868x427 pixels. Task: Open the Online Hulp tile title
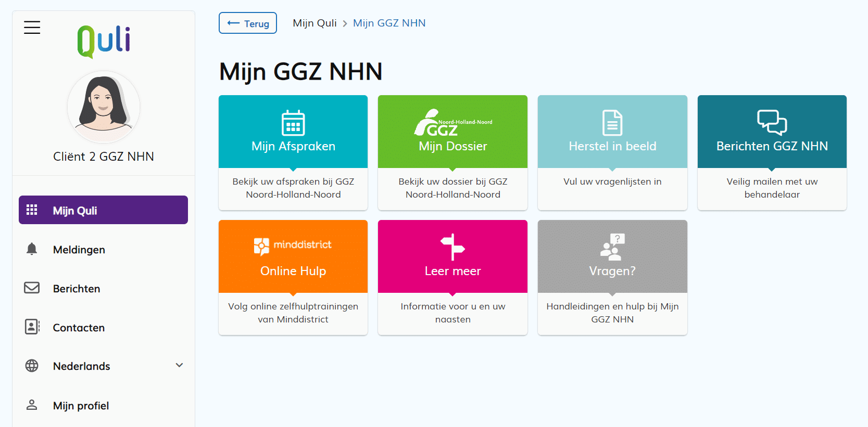[293, 271]
